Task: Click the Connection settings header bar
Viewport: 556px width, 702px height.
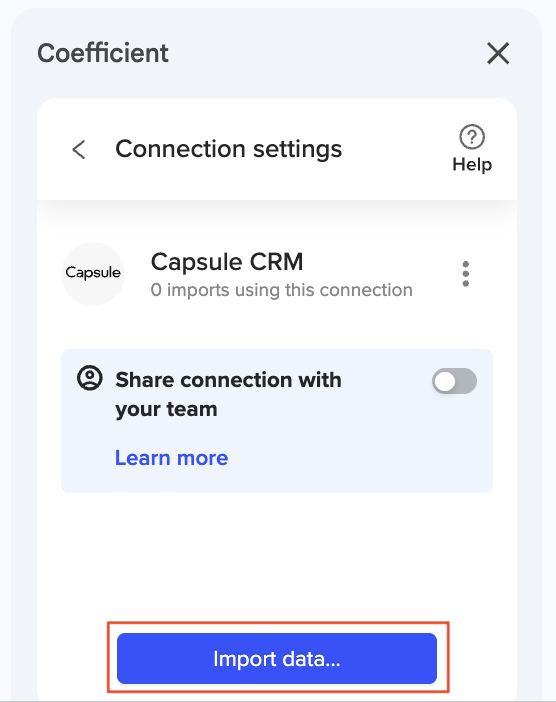Action: 277,149
